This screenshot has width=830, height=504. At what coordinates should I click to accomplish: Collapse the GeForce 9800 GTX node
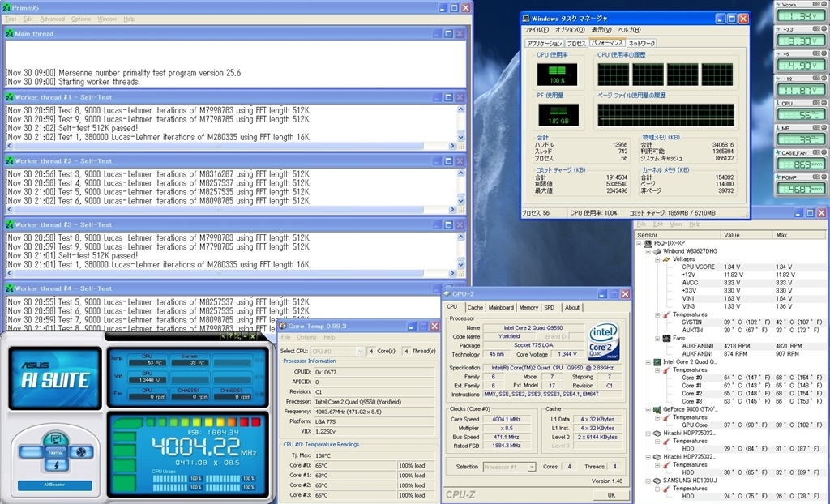coord(648,409)
